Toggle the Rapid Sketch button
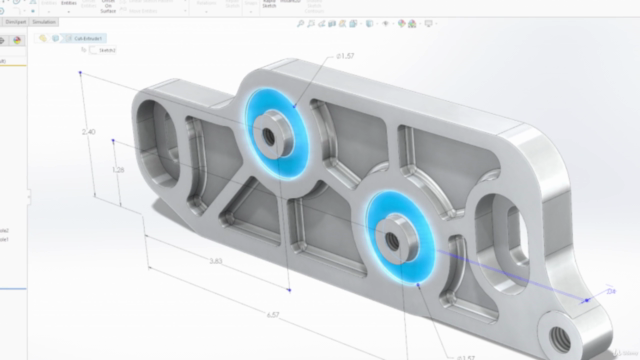This screenshot has width=640, height=360. coord(269,4)
